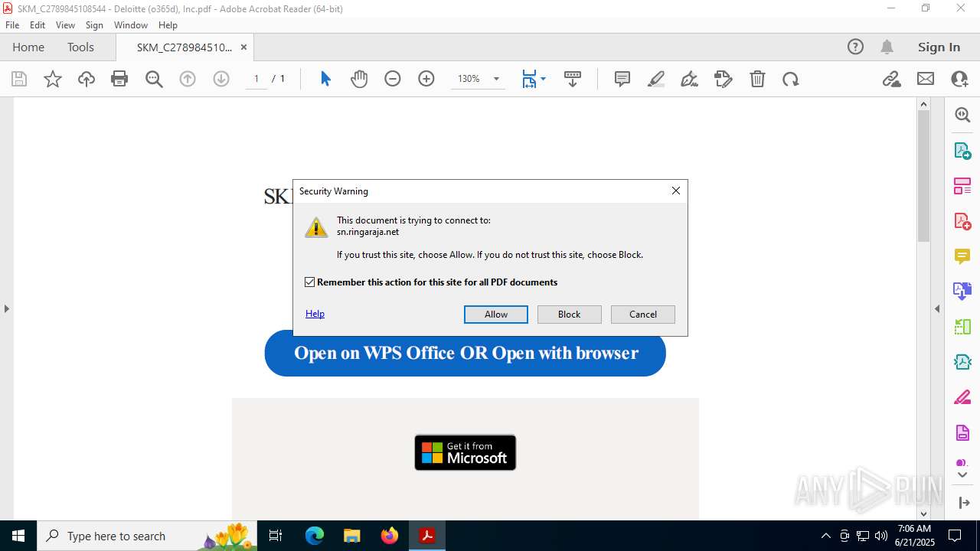980x551 pixels.
Task: Go to the next page arrow
Action: (221, 79)
